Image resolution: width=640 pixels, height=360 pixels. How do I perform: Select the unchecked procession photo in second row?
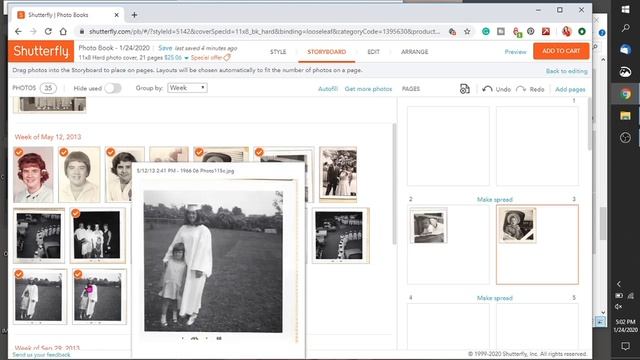pyautogui.click(x=39, y=236)
